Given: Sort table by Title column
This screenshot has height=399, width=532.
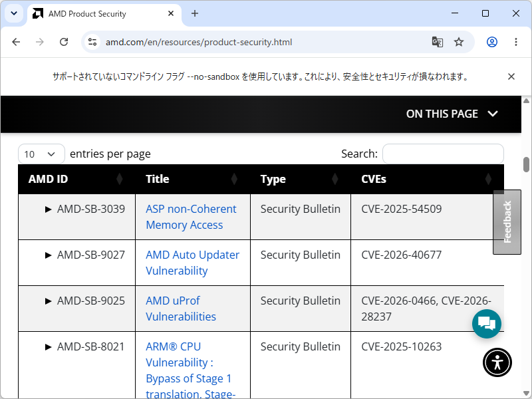Looking at the screenshot, I should [x=193, y=179].
